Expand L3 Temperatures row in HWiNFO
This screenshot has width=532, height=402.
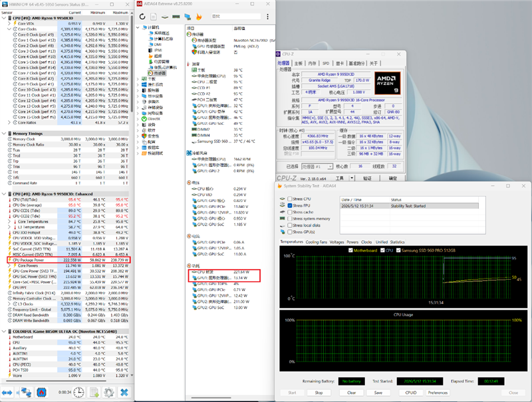pos(9,227)
